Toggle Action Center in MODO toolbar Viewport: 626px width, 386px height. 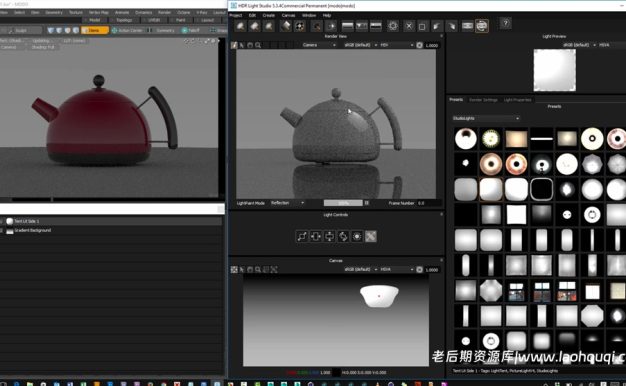pyautogui.click(x=127, y=30)
